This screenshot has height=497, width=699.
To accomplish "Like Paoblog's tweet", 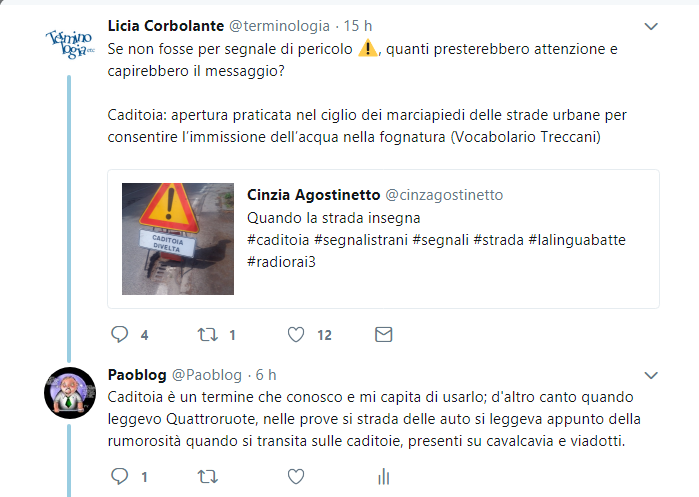I will 296,477.
